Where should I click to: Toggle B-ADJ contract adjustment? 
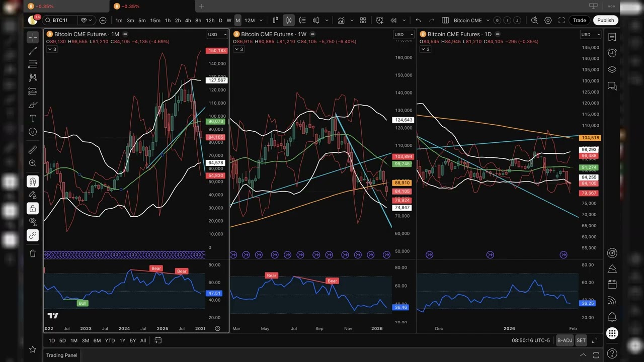click(565, 341)
